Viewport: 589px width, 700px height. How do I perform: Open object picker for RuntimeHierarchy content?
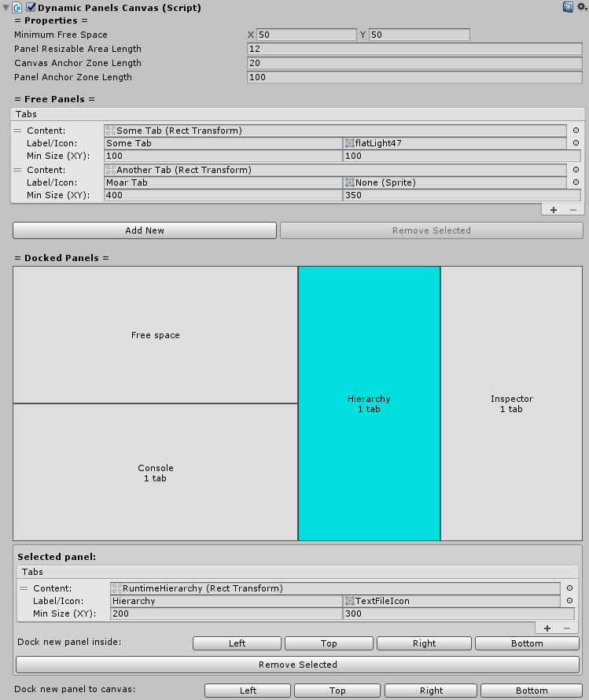coord(569,588)
